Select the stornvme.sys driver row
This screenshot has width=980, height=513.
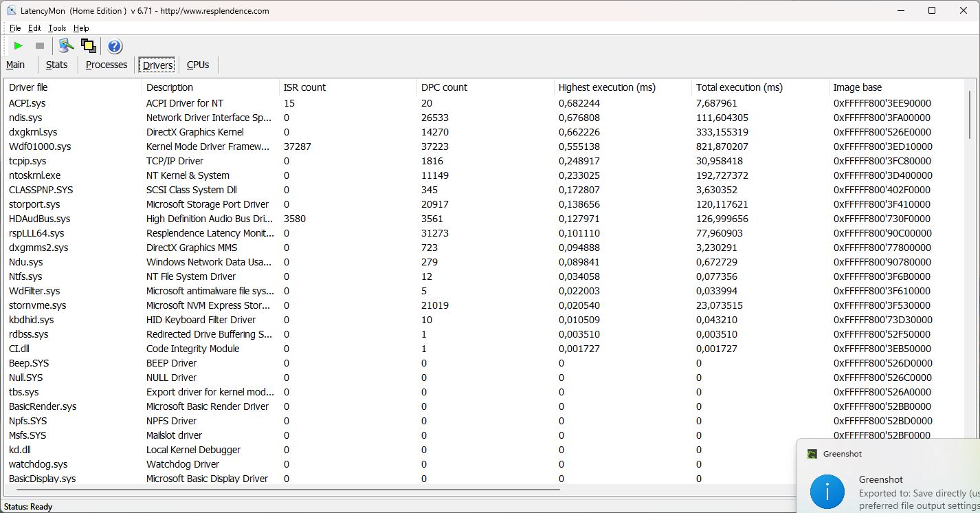pos(485,305)
